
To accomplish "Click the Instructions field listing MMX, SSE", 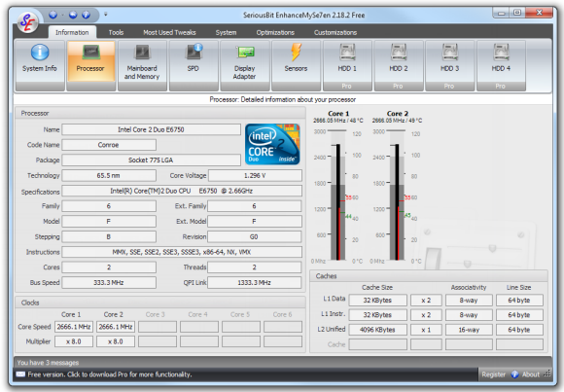I will pos(182,252).
